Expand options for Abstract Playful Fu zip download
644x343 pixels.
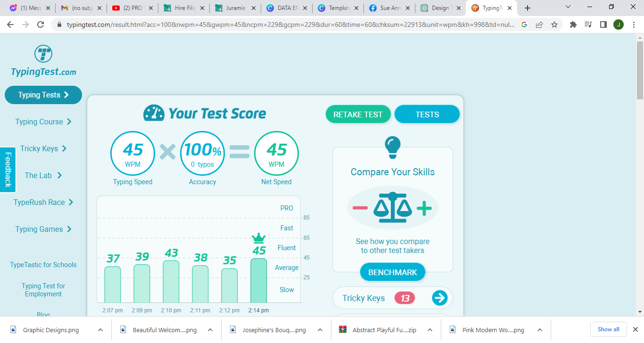(x=430, y=330)
